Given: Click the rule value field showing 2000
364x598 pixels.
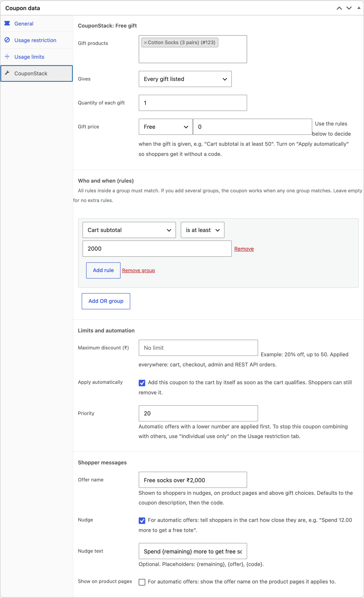Looking at the screenshot, I should [x=157, y=249].
